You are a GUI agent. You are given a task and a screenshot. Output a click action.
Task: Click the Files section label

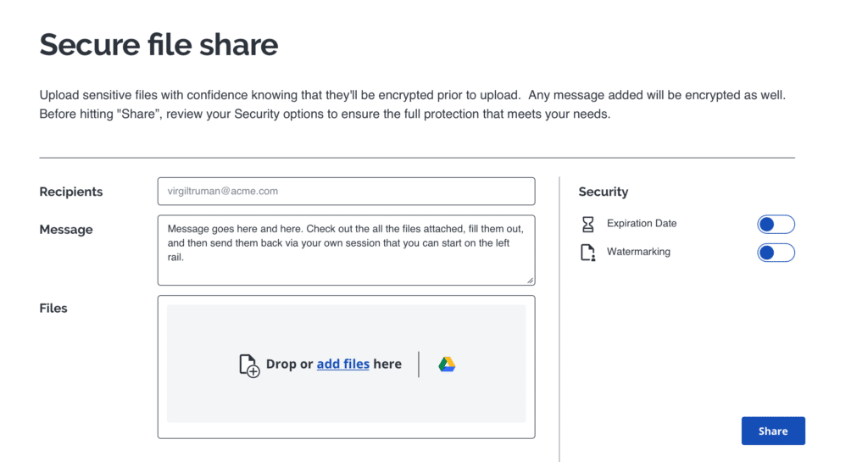53,309
